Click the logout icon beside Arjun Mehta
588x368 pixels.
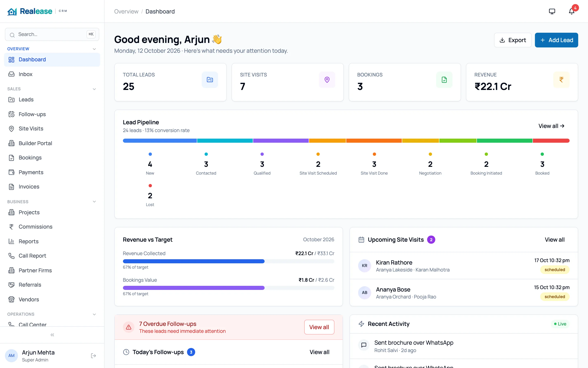click(x=93, y=356)
